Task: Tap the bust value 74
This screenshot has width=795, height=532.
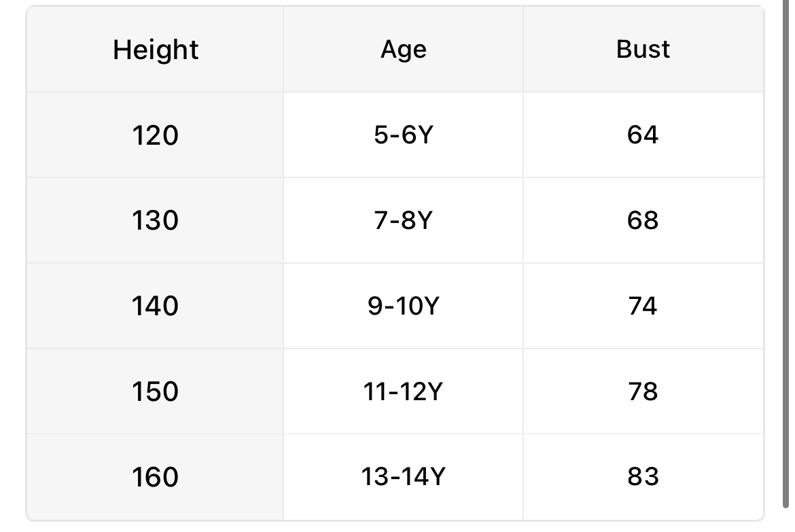Action: click(643, 306)
